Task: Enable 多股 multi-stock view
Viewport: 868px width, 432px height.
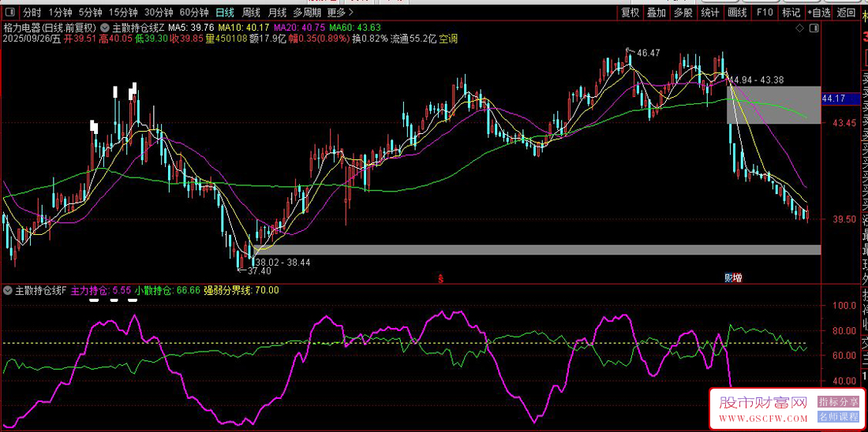Action: (x=683, y=13)
